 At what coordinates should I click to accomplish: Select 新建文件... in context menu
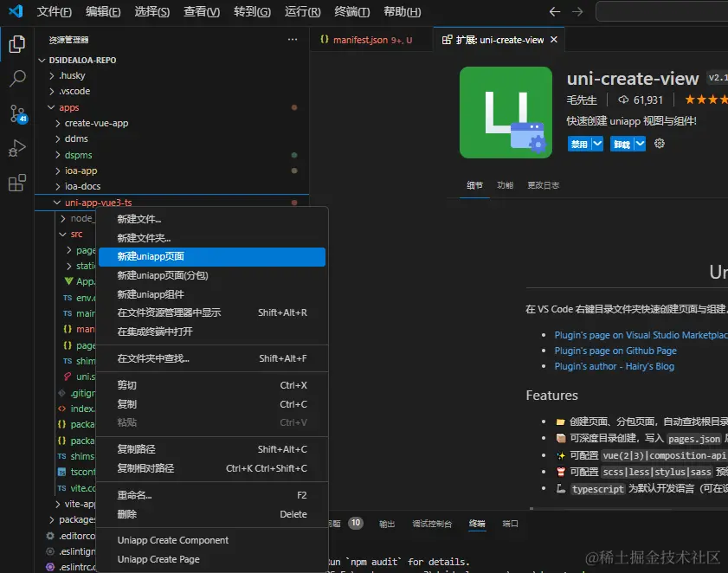tap(212, 219)
